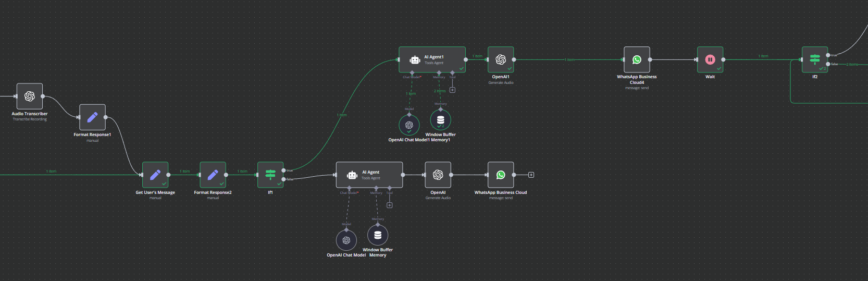868x281 pixels.
Task: Select the Get User's Message node
Action: (155, 175)
